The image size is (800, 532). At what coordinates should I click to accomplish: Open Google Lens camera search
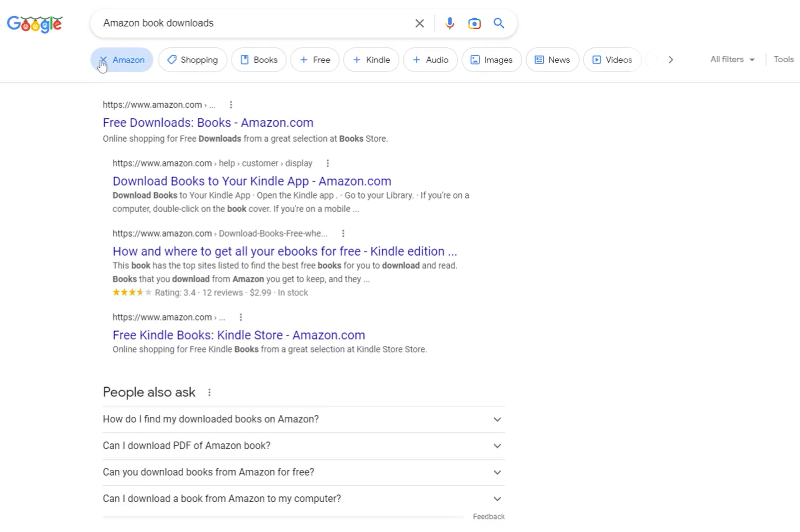point(474,23)
